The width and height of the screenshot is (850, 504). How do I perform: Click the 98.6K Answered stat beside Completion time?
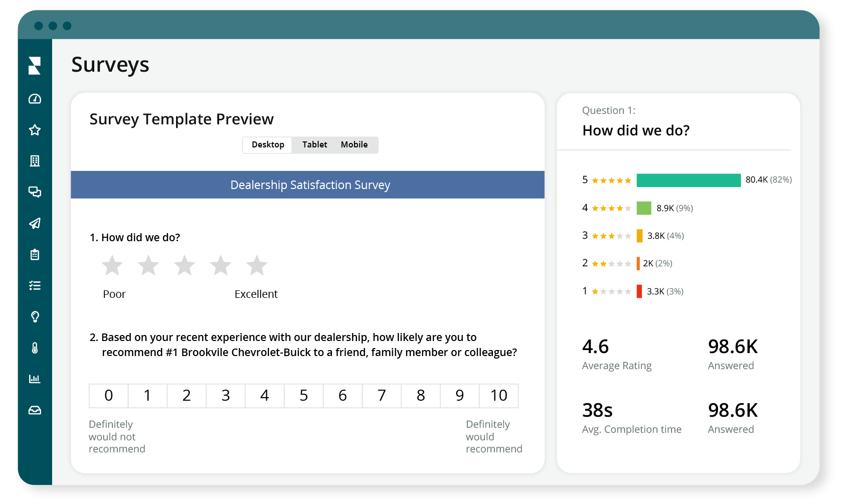(733, 418)
